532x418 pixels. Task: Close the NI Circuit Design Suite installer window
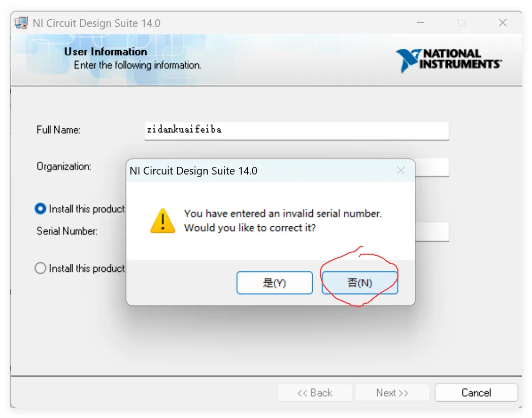(503, 23)
